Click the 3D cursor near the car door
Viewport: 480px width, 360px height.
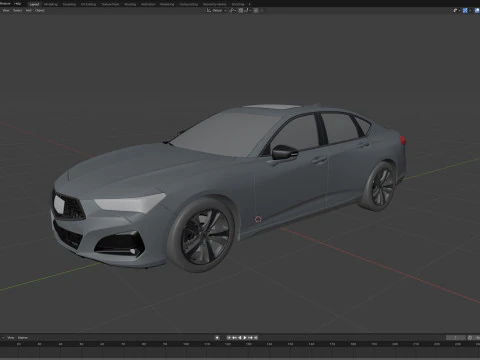coord(258,219)
